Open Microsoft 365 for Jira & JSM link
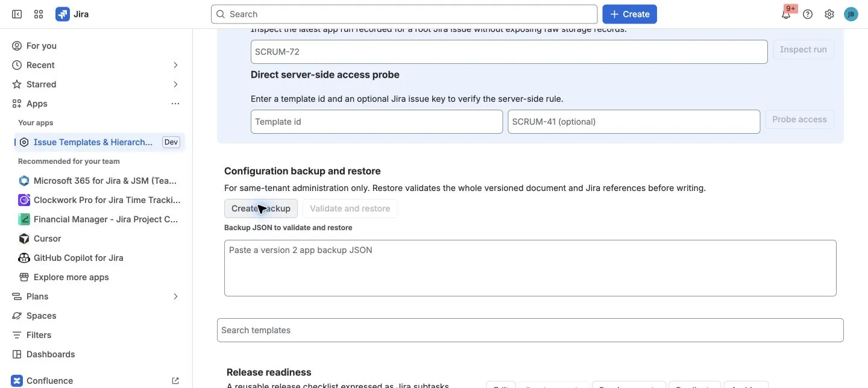 [105, 181]
